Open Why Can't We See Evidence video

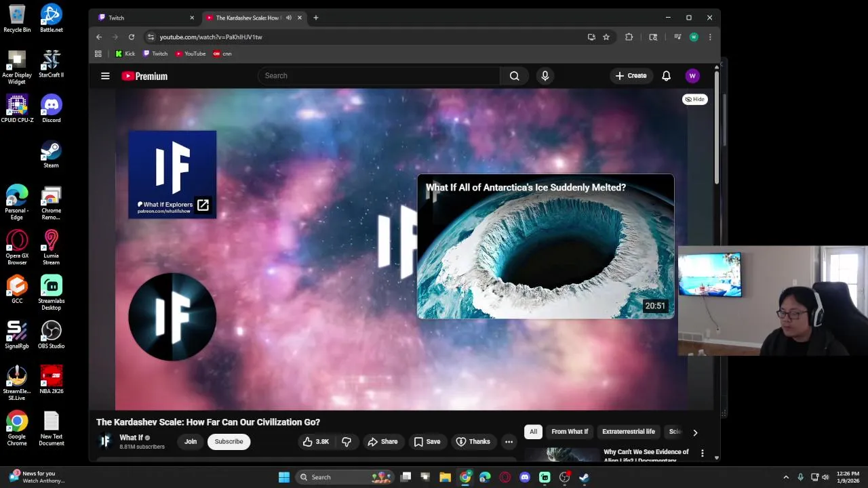(646, 455)
